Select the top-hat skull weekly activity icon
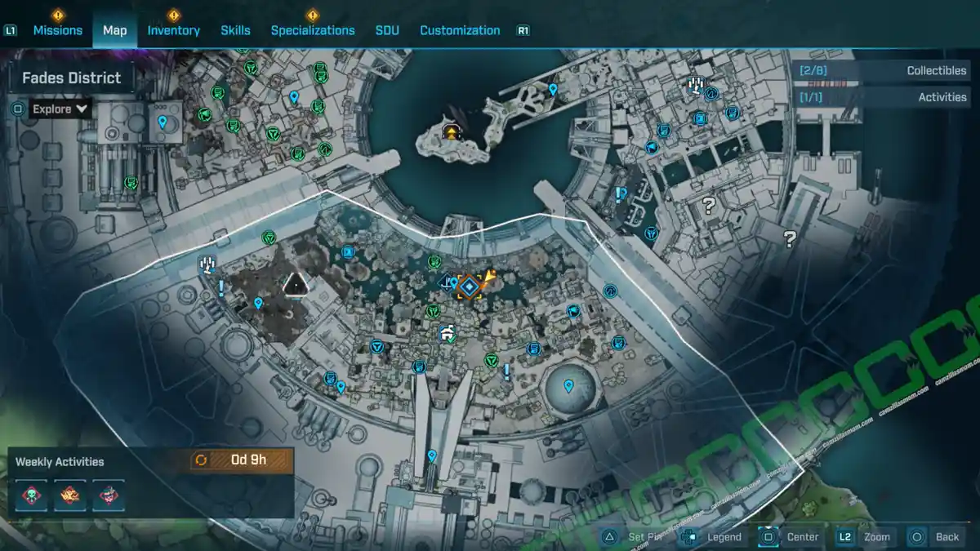This screenshot has width=980, height=551. click(108, 495)
